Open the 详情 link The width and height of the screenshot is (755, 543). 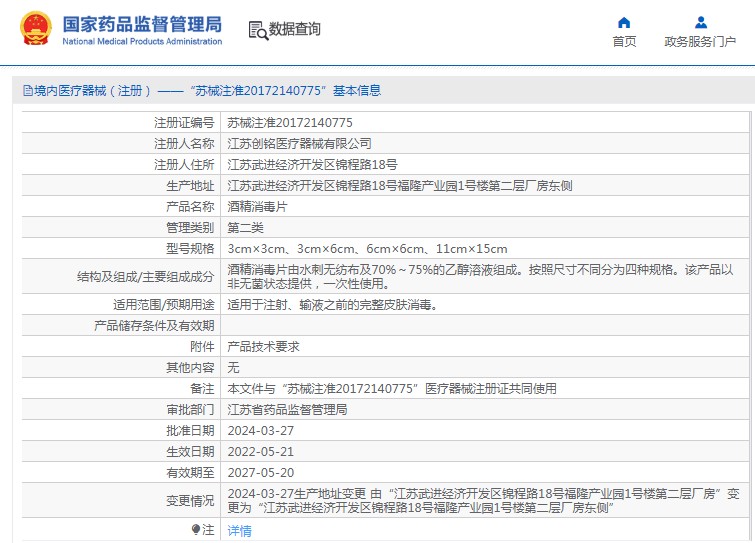tap(239, 530)
